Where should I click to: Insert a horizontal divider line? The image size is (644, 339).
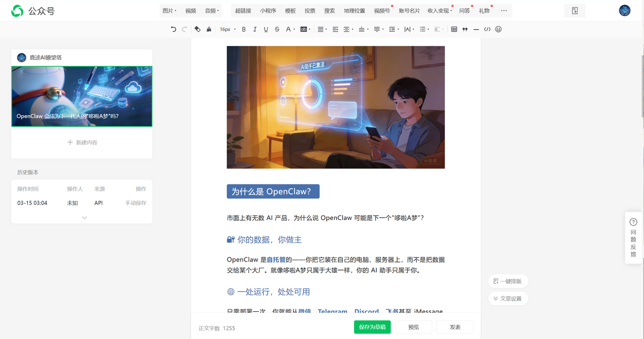tap(476, 29)
